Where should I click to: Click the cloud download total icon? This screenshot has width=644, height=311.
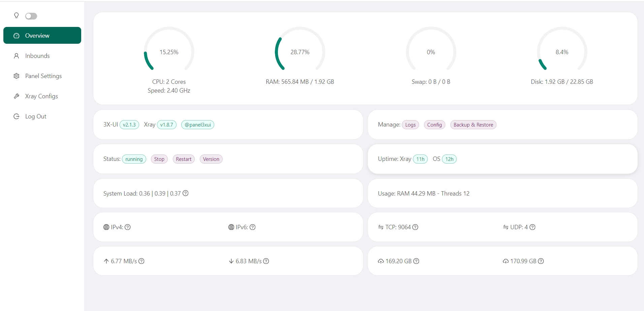pyautogui.click(x=506, y=261)
